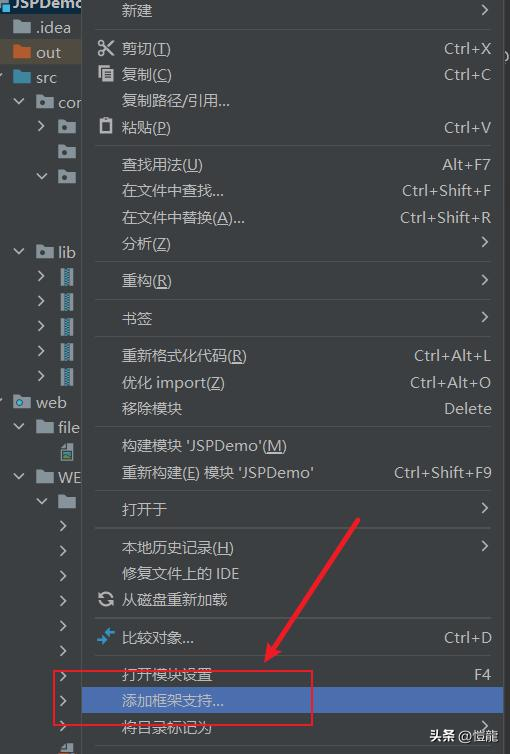Image resolution: width=510 pixels, height=754 pixels.
Task: Collapse the lib folder in tree
Action: [x=19, y=251]
